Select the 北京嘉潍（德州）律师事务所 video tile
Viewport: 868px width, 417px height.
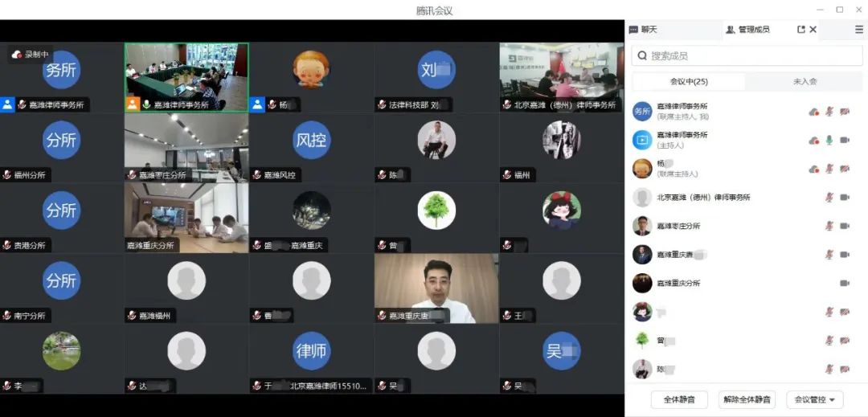click(561, 77)
